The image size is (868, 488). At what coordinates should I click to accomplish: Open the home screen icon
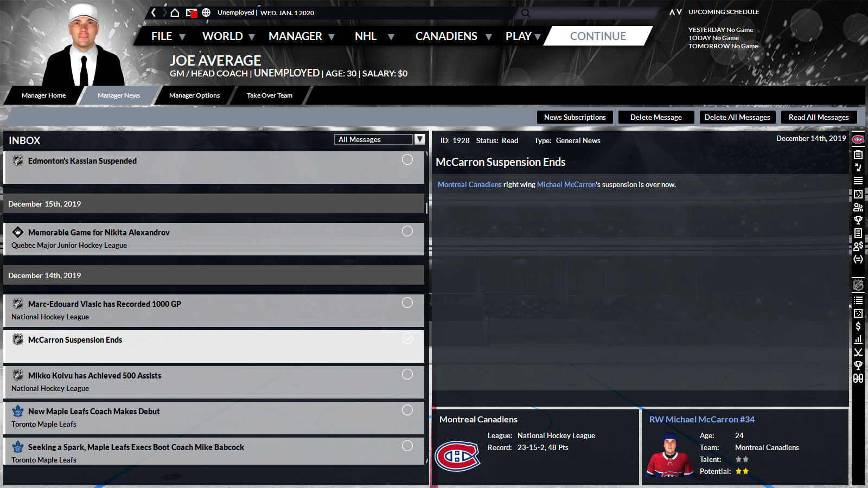tap(175, 12)
